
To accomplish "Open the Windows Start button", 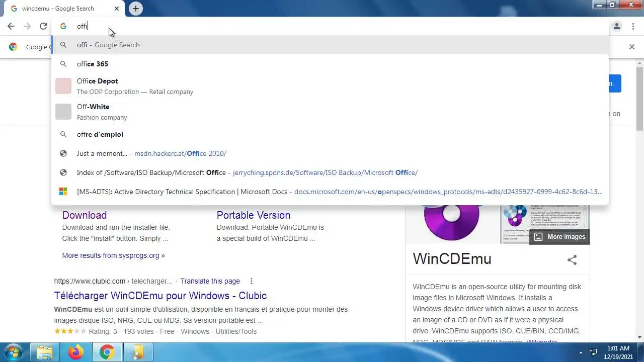I will [14, 352].
